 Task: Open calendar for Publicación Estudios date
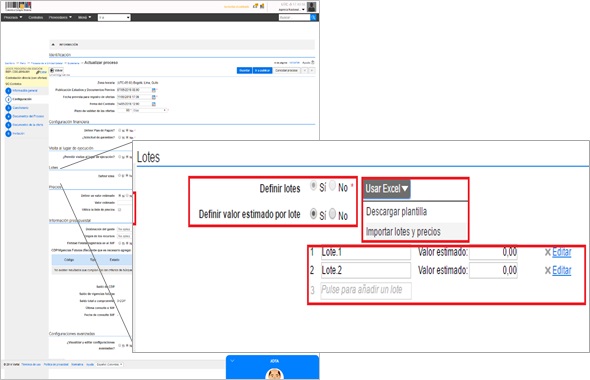tap(154, 90)
